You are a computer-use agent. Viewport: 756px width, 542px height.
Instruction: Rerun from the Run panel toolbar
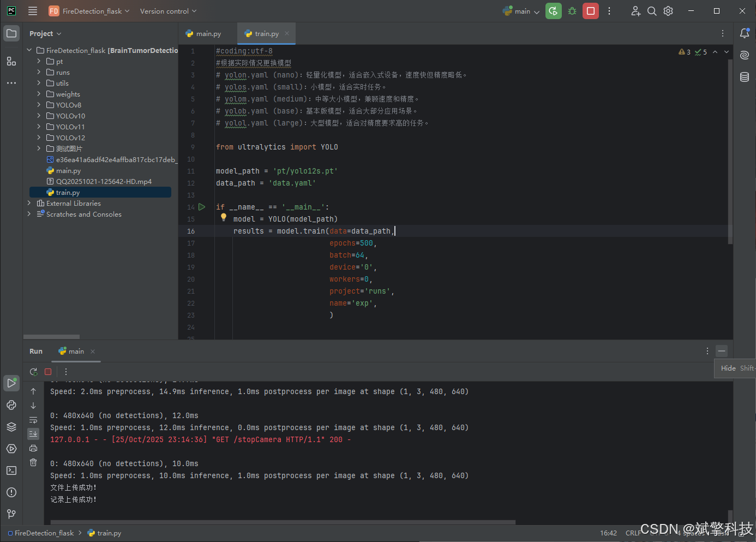pos(34,372)
